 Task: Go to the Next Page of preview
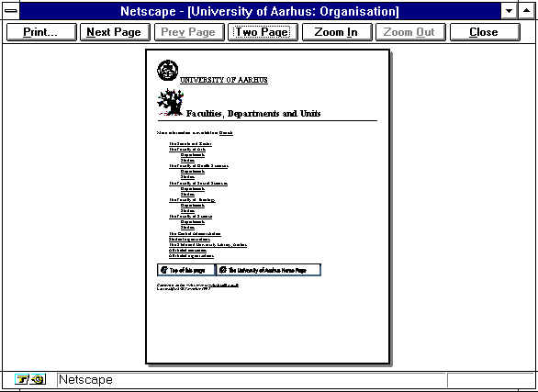pyautogui.click(x=115, y=32)
